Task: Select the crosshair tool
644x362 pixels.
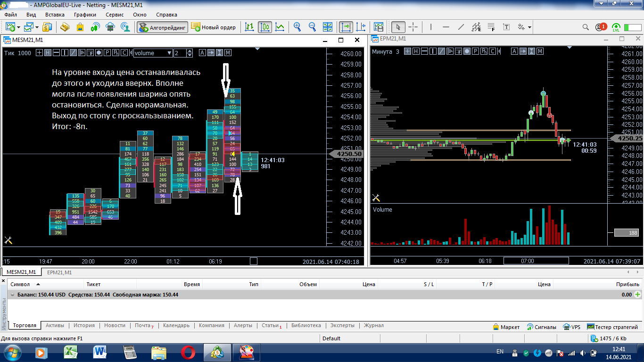Action: tap(413, 27)
